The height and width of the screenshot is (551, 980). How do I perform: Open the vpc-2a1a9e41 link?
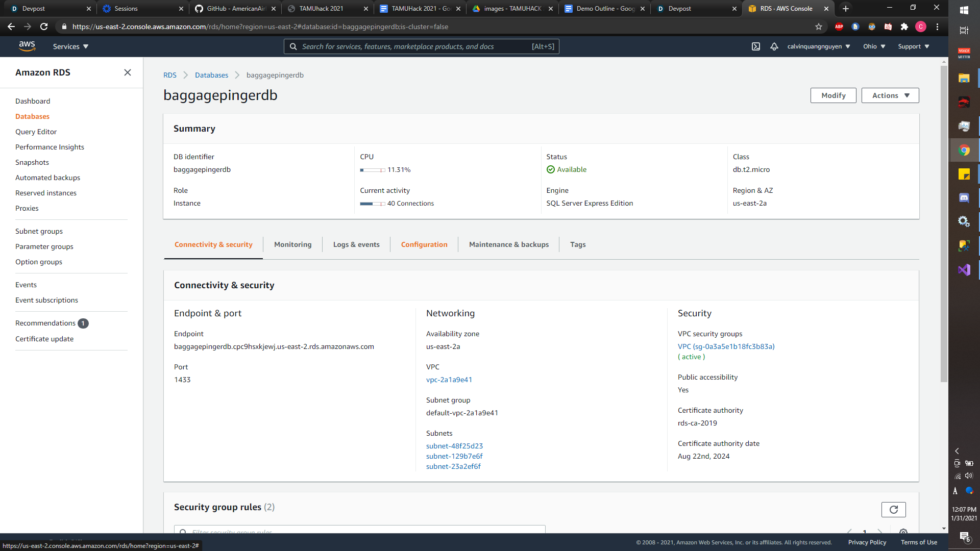click(449, 380)
